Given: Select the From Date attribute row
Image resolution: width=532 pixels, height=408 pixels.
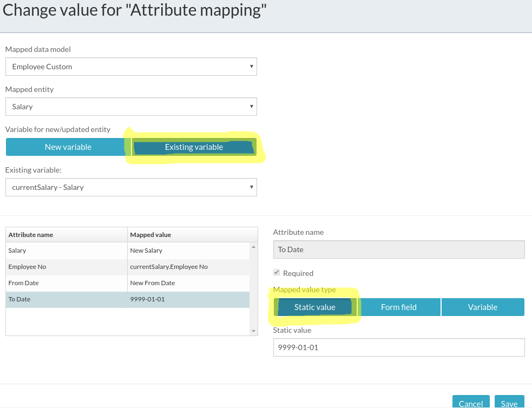Looking at the screenshot, I should [x=128, y=283].
